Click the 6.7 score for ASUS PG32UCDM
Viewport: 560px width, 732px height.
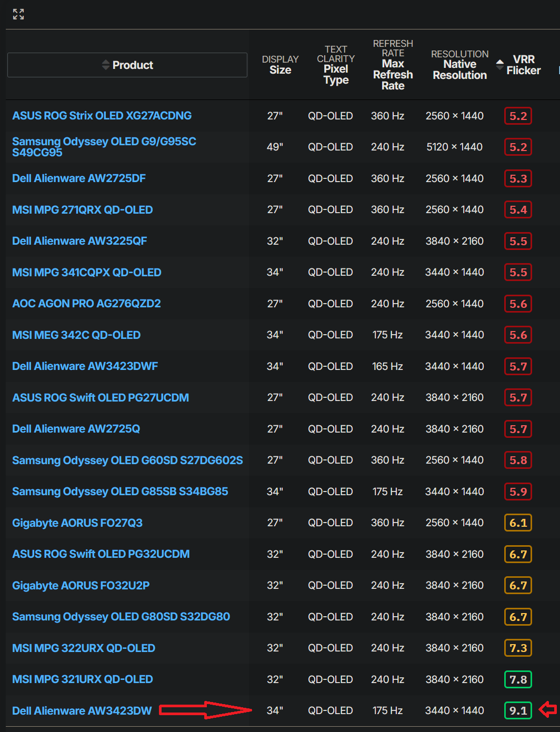518,554
